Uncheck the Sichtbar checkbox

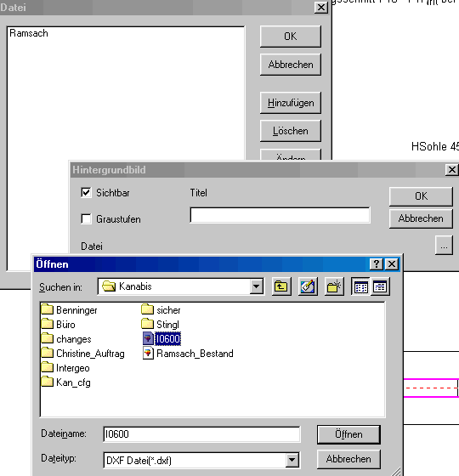(x=86, y=192)
